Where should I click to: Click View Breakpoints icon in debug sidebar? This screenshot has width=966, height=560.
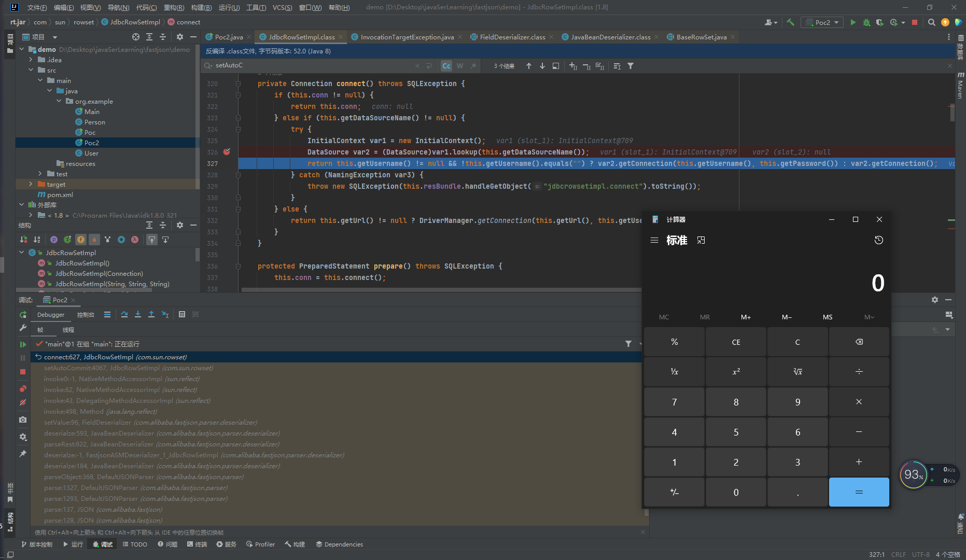coord(23,389)
